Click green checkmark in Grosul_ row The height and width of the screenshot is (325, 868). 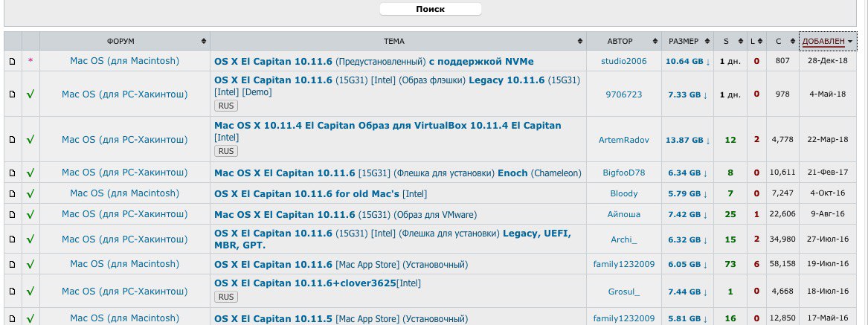[x=30, y=291]
